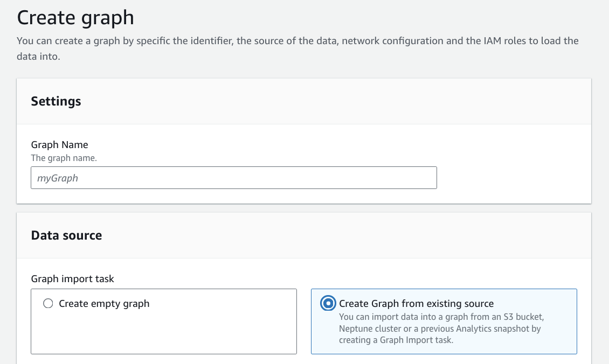Click "The graph name." helper text
The image size is (609, 364).
pos(64,158)
